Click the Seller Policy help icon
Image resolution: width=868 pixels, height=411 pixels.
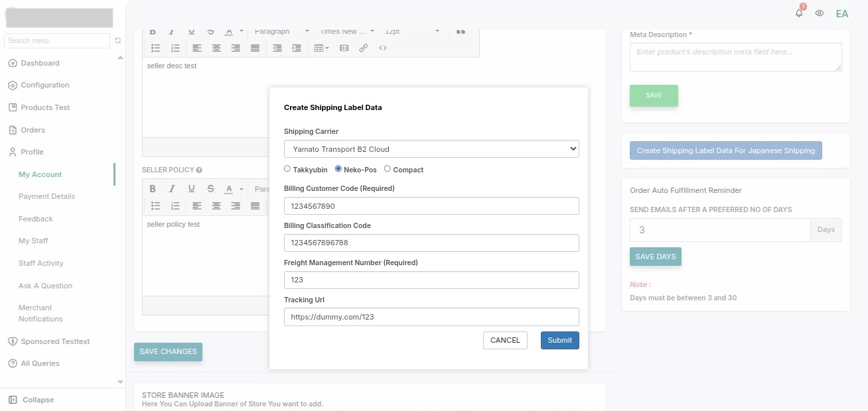point(199,170)
